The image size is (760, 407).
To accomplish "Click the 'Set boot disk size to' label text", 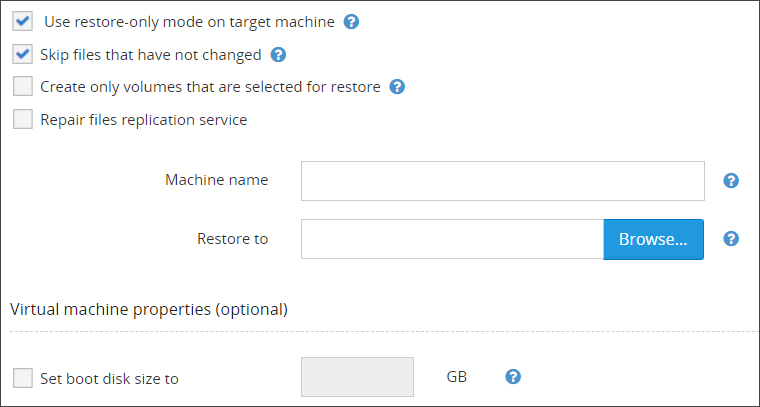I will click(x=109, y=378).
